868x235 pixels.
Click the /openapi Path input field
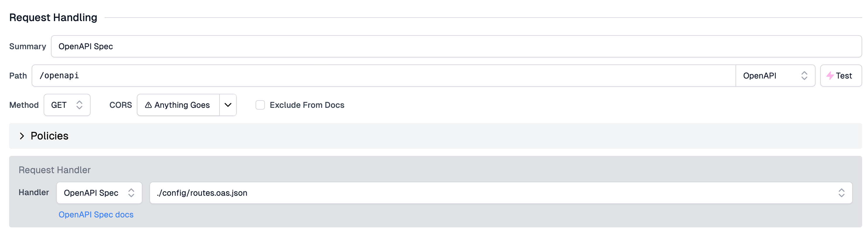(384, 76)
